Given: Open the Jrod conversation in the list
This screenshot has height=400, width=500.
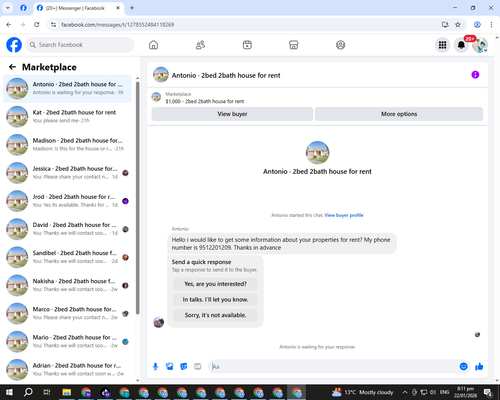Looking at the screenshot, I should coord(67,201).
